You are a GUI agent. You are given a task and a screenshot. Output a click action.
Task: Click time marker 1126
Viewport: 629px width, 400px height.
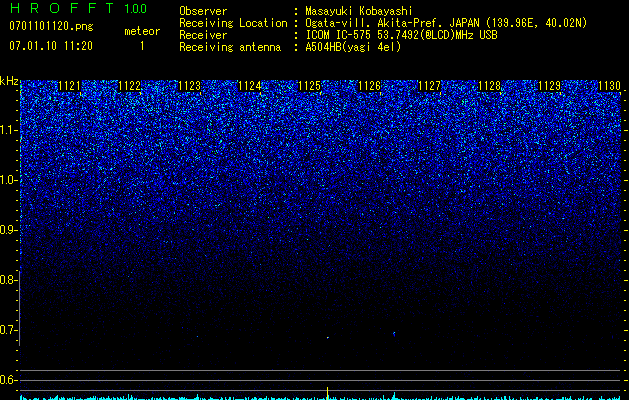tap(369, 86)
